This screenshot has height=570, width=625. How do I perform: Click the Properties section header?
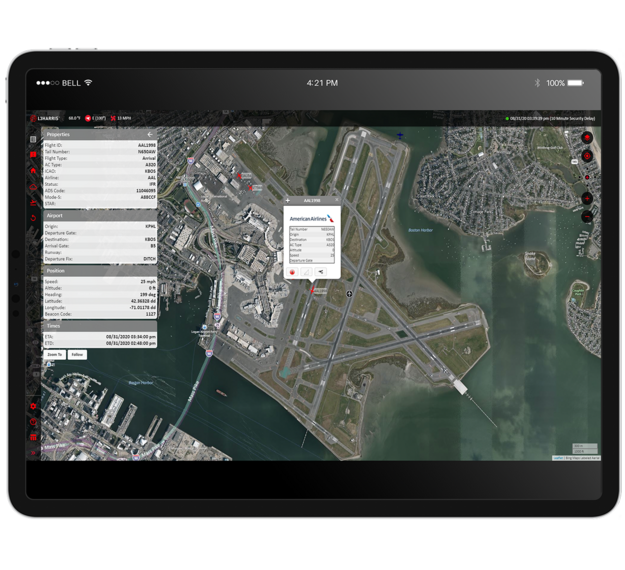[x=100, y=134]
